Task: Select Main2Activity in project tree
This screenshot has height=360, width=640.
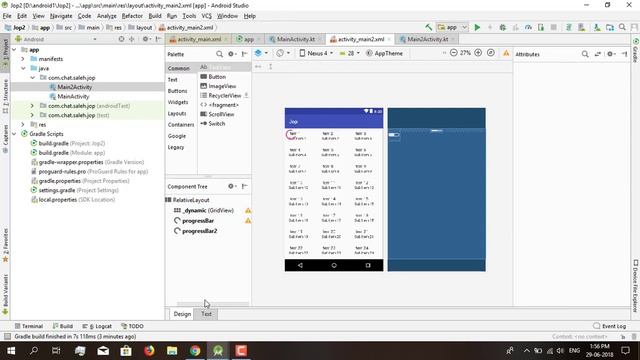Action: coord(74,87)
